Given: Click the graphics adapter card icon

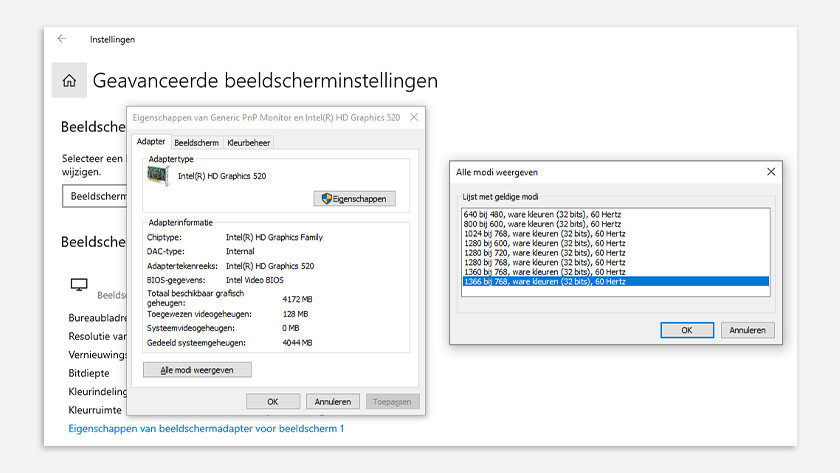Looking at the screenshot, I should [159, 176].
